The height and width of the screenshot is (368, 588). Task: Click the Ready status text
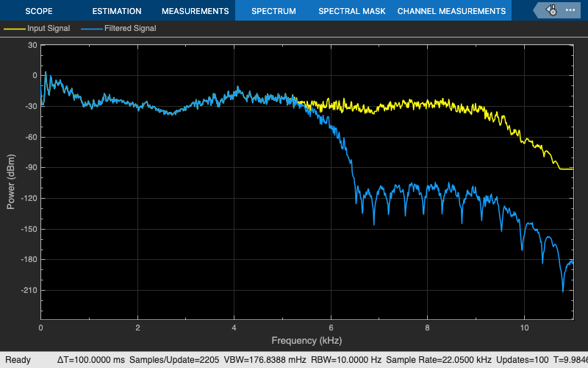tap(18, 360)
